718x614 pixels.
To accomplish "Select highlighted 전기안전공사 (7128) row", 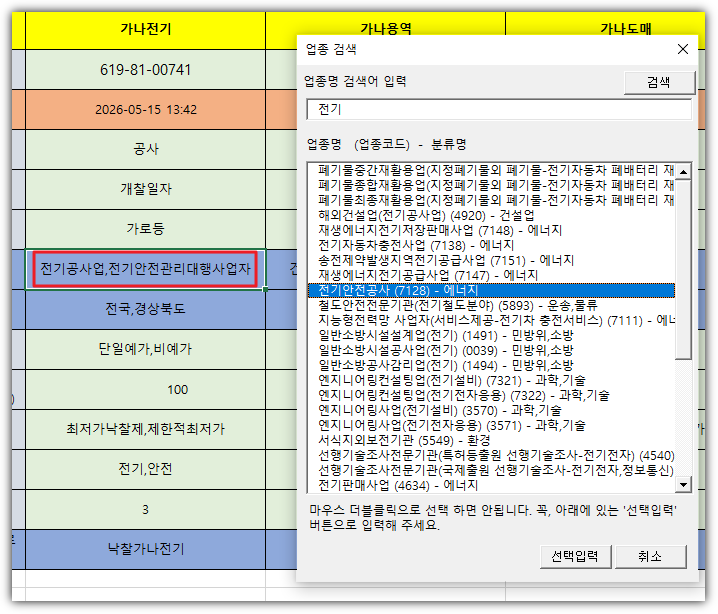I will [491, 290].
